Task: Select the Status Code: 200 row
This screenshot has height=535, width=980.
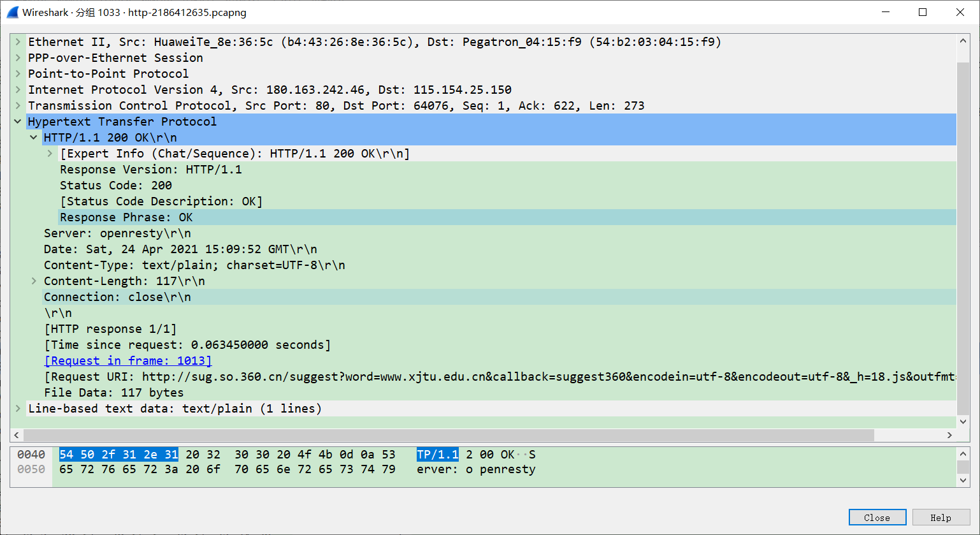Action: pos(508,186)
